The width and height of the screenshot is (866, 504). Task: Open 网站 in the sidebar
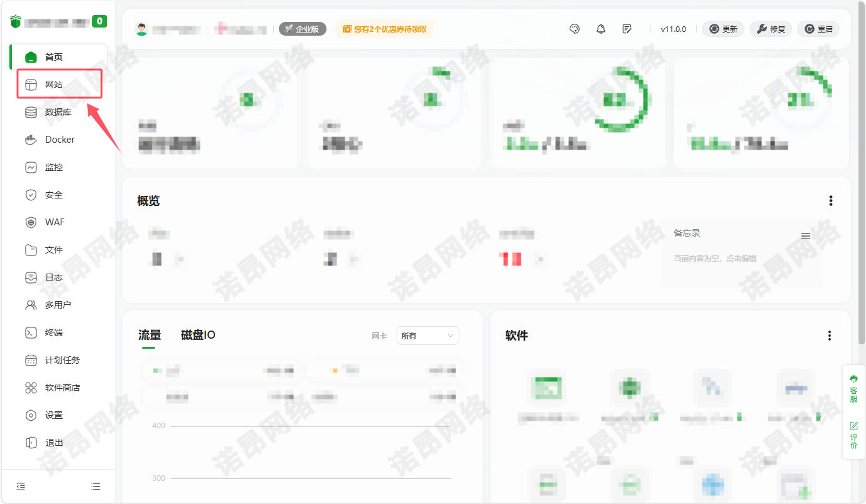[54, 85]
